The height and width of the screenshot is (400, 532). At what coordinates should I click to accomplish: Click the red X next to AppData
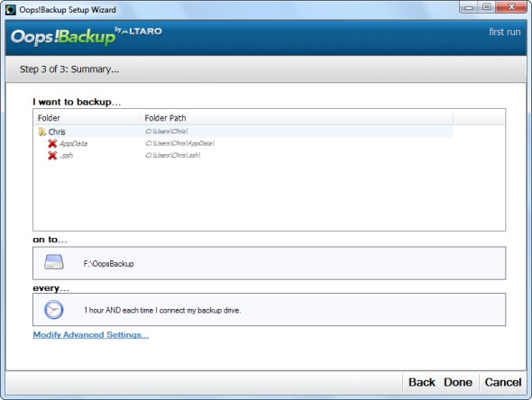coord(52,143)
